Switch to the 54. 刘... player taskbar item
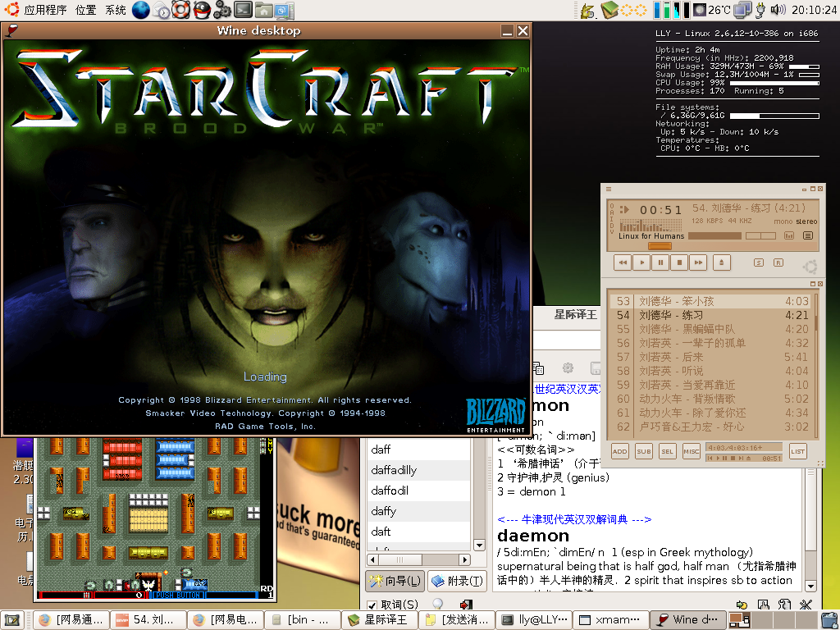Image resolution: width=840 pixels, height=630 pixels. click(x=148, y=620)
